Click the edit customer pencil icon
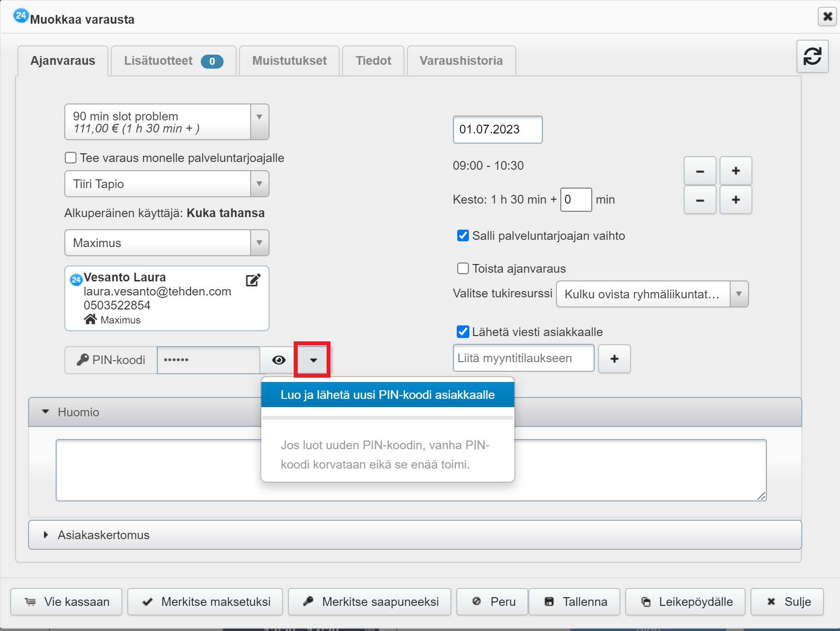Image resolution: width=840 pixels, height=631 pixels. 253,280
